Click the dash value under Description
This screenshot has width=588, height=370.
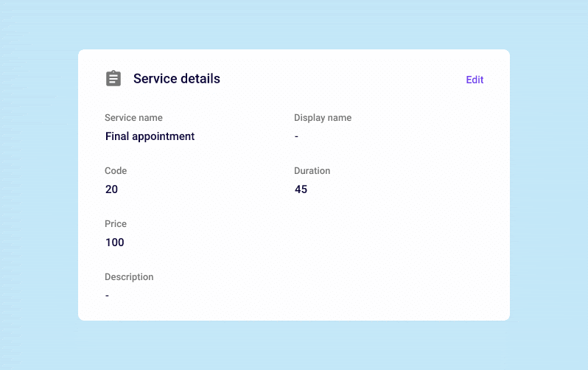[107, 296]
